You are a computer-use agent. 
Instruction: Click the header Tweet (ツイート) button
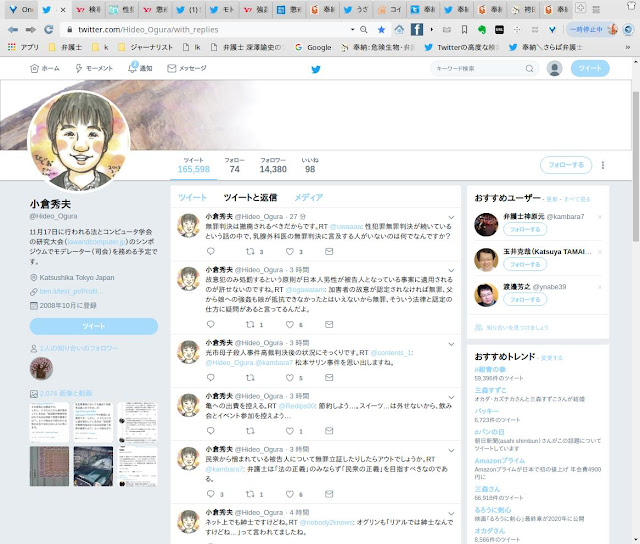pos(590,68)
